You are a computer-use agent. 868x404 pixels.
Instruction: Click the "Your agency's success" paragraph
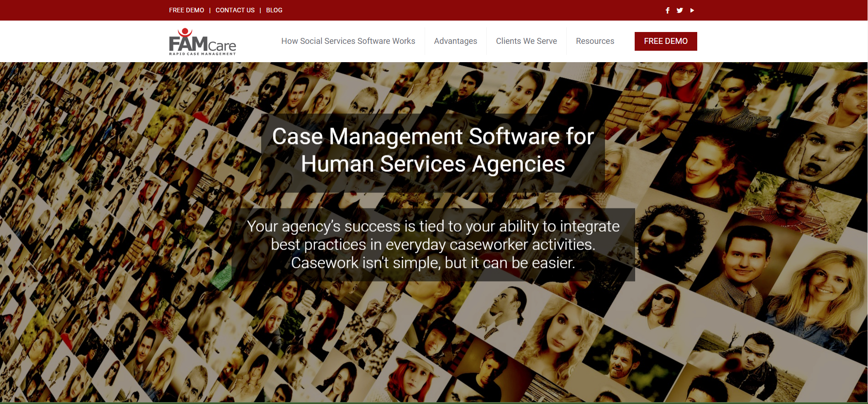(433, 245)
